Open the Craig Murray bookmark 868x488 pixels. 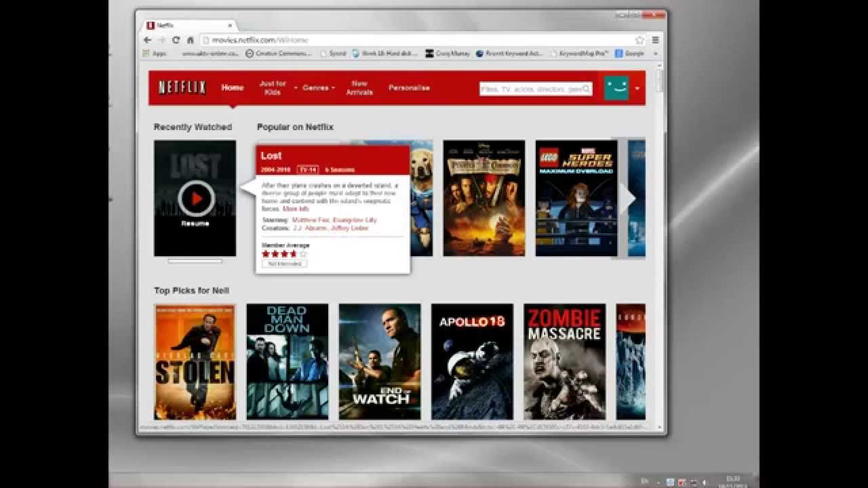click(x=448, y=53)
